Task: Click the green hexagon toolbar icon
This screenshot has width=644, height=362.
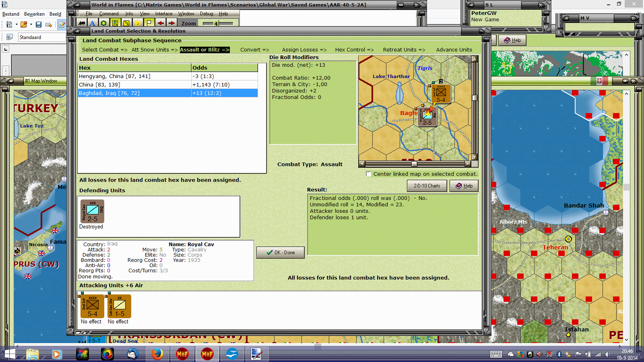Action: click(x=104, y=23)
